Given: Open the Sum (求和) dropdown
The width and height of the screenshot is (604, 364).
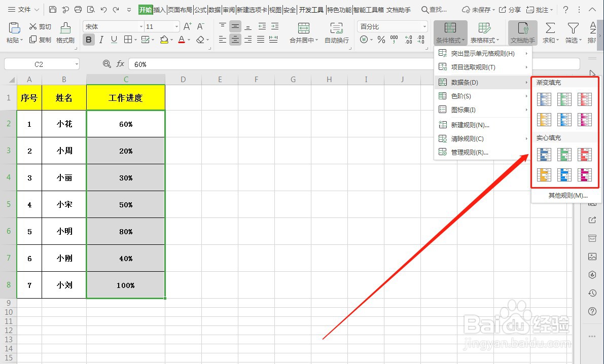Looking at the screenshot, I should pos(550,40).
